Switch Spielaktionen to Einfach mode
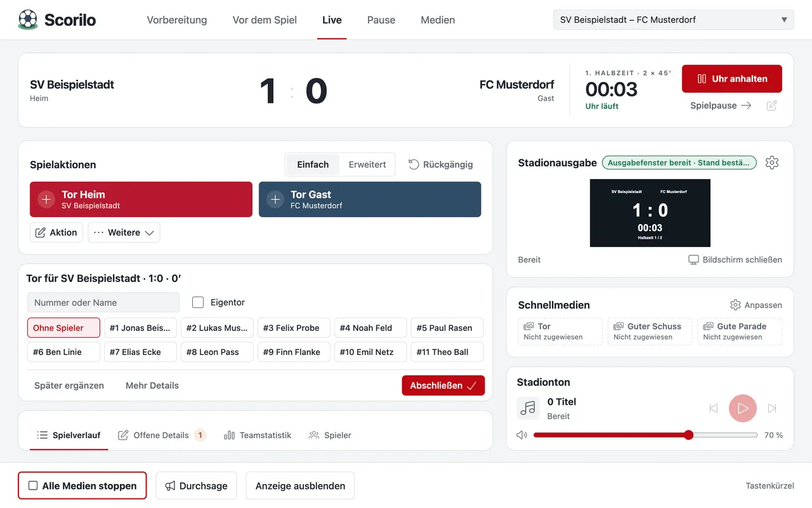 313,164
